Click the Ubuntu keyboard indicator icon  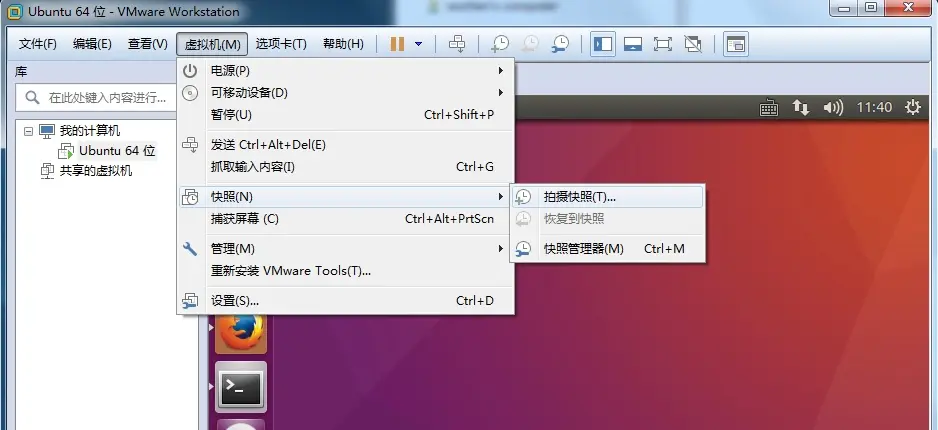[769, 108]
